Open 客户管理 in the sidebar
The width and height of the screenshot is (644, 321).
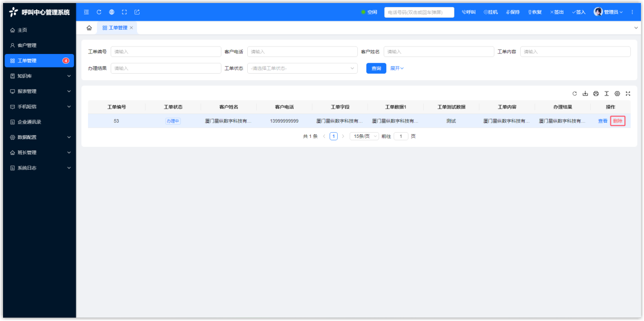(27, 45)
